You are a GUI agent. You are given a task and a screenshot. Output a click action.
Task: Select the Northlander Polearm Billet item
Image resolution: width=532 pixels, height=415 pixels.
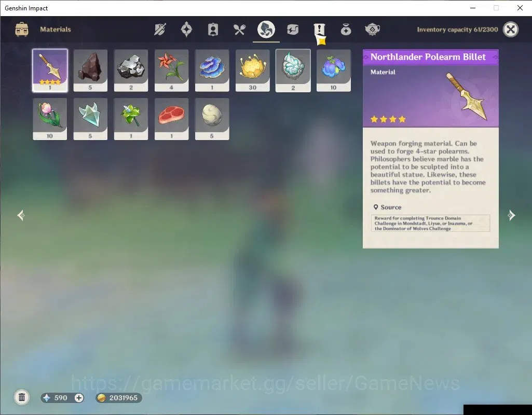coord(50,71)
